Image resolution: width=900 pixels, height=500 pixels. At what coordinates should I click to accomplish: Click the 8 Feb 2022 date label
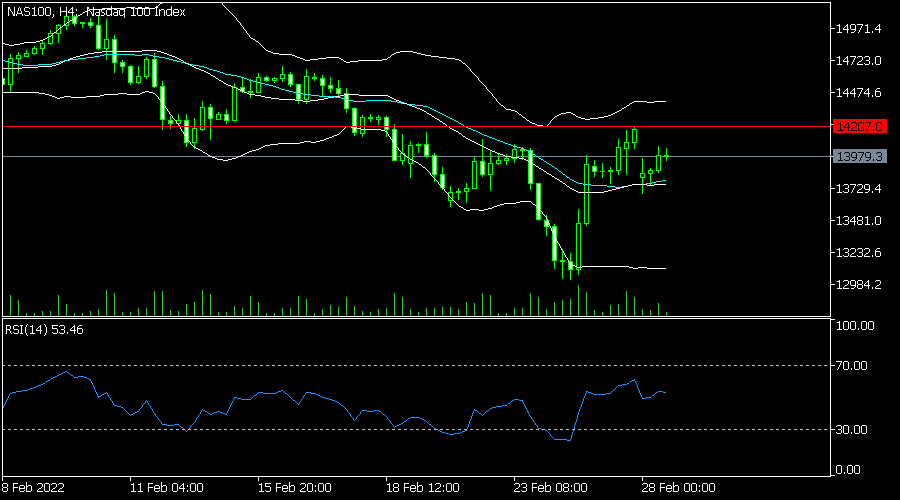[x=33, y=488]
